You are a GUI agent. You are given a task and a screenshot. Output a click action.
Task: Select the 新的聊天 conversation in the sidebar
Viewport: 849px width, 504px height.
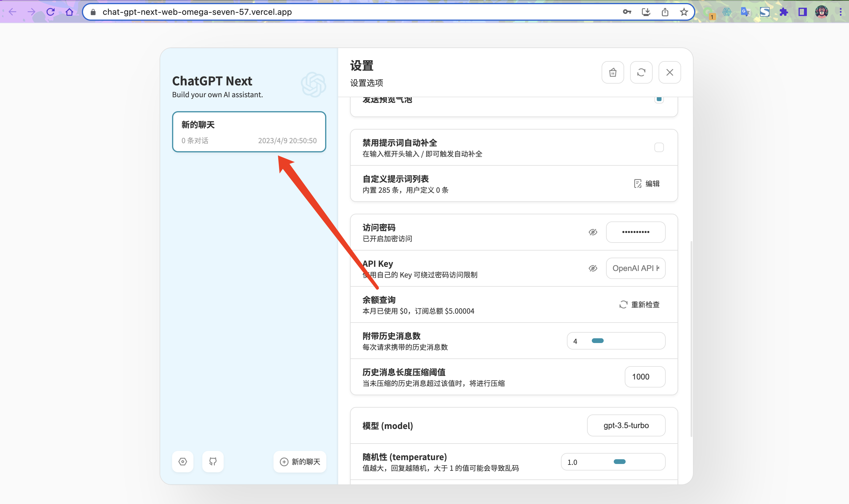tap(249, 132)
